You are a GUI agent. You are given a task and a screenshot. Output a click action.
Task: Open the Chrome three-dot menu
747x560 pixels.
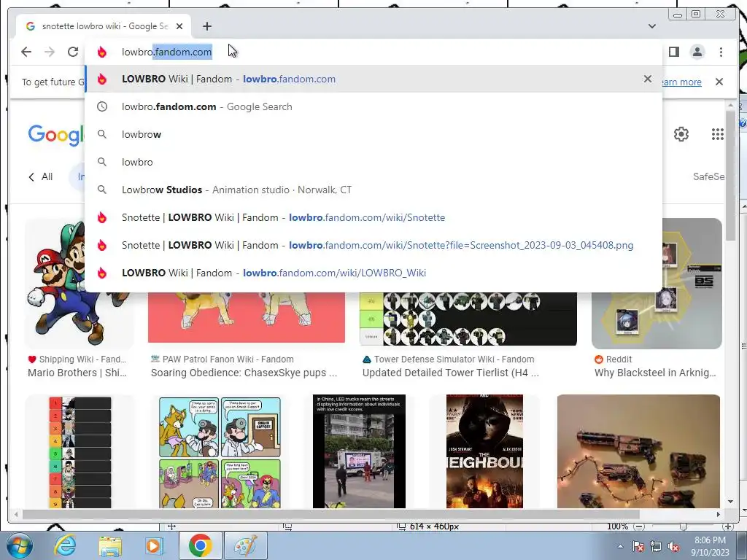click(x=721, y=52)
